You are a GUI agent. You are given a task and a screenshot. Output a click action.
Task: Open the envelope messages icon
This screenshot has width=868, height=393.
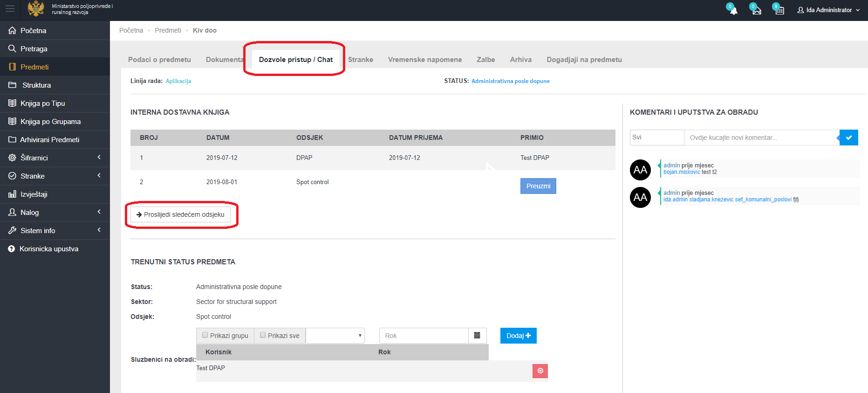point(756,10)
